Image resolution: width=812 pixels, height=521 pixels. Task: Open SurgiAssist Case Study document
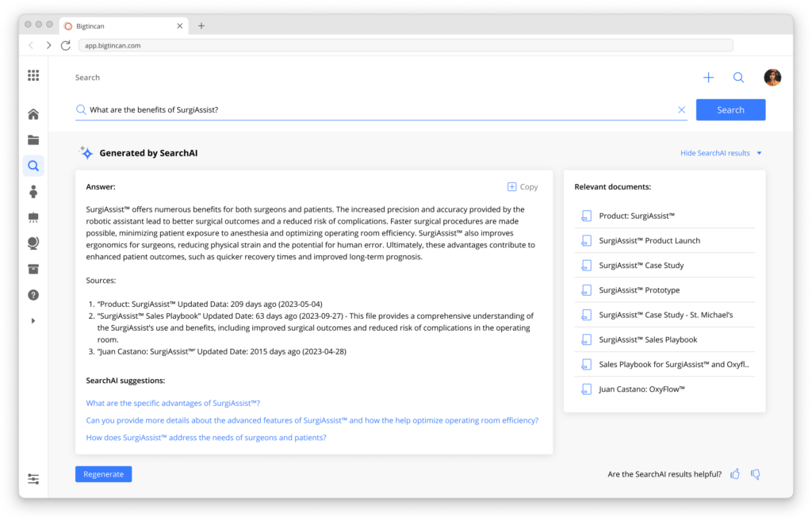[x=665, y=265]
